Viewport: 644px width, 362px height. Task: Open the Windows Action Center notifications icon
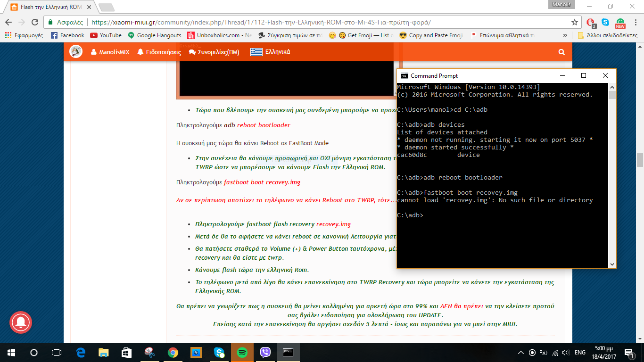click(x=629, y=352)
